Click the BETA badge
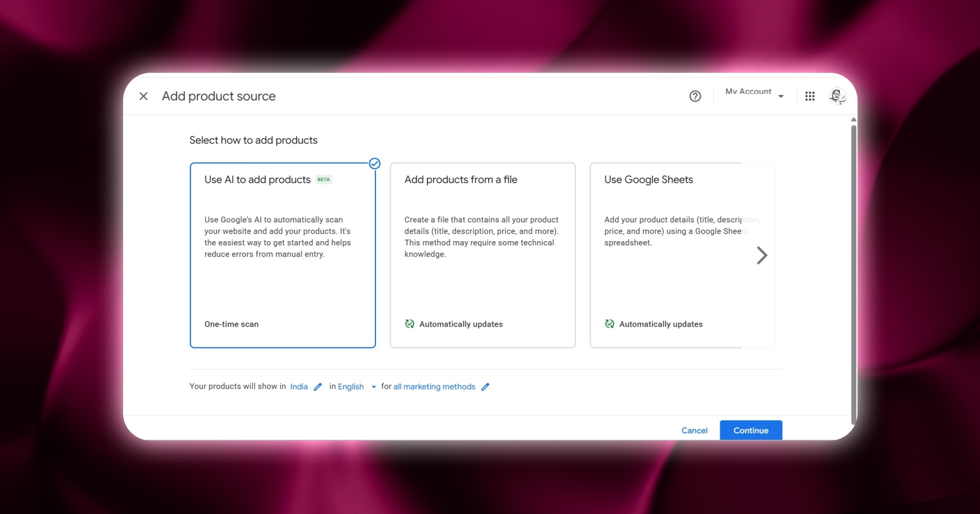Screen dimensions: 980x514 pos(324,180)
